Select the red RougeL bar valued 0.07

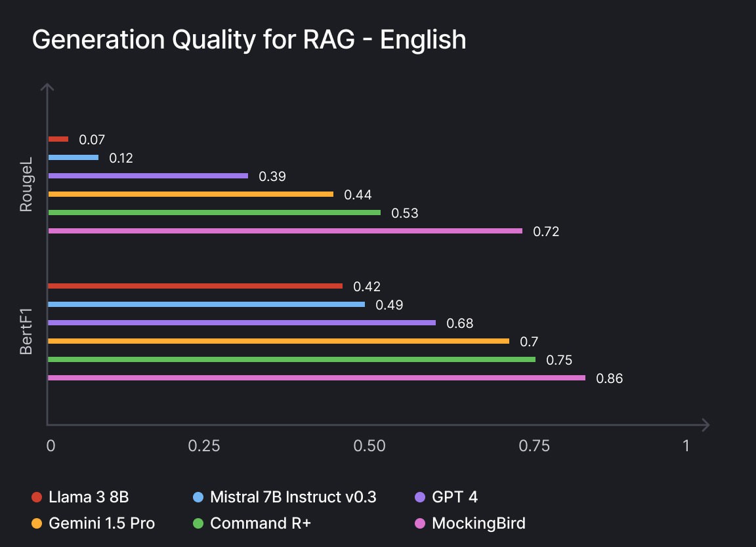58,139
